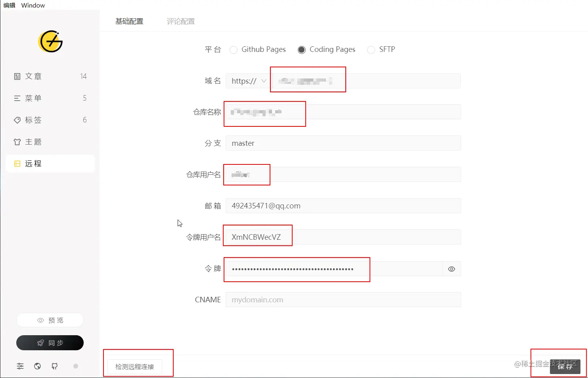Click the 仓库名称 repository name field
588x378 pixels.
(343, 112)
